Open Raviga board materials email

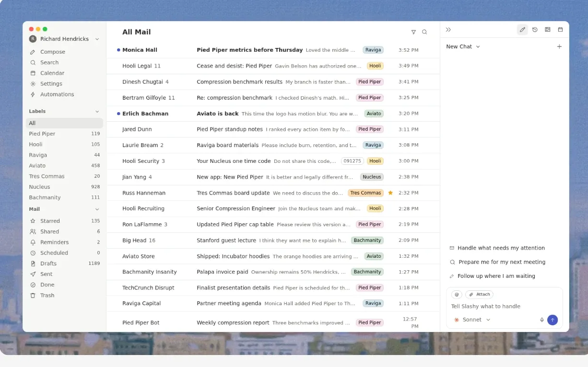click(273, 145)
